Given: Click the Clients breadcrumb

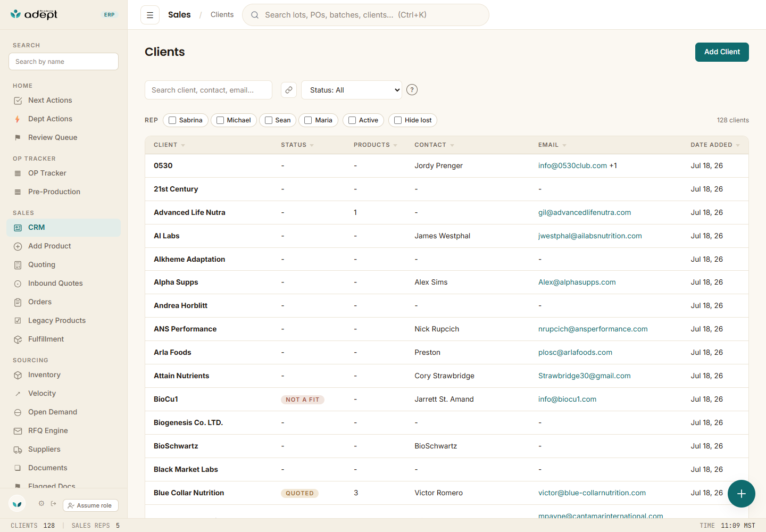Looking at the screenshot, I should click(x=222, y=15).
